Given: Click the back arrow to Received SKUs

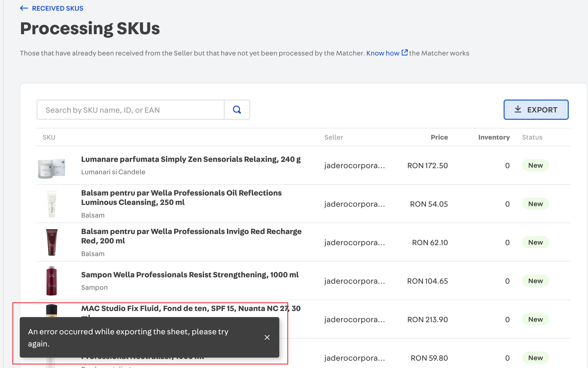Looking at the screenshot, I should [24, 8].
